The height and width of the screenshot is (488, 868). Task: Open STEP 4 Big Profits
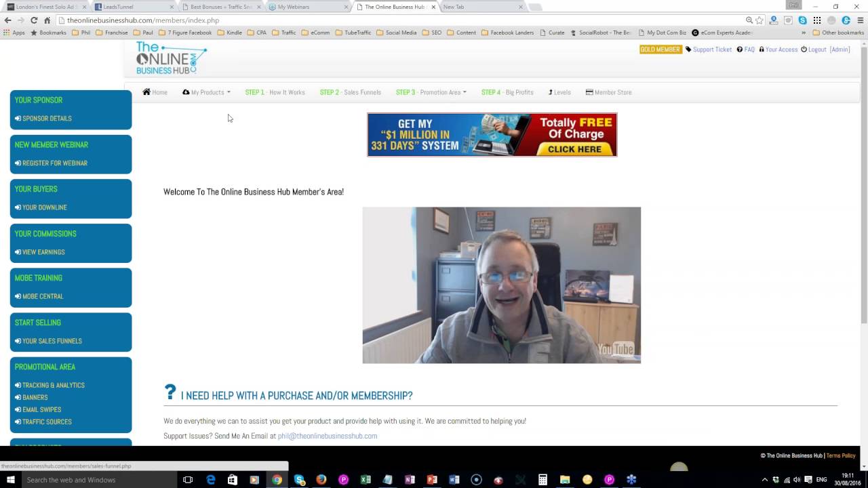[507, 92]
